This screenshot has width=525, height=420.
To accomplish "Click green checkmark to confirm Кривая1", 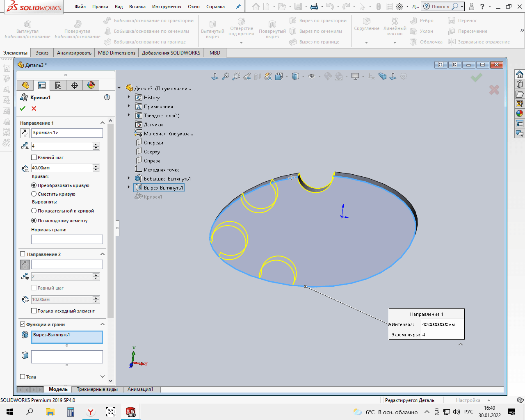I will coord(23,108).
